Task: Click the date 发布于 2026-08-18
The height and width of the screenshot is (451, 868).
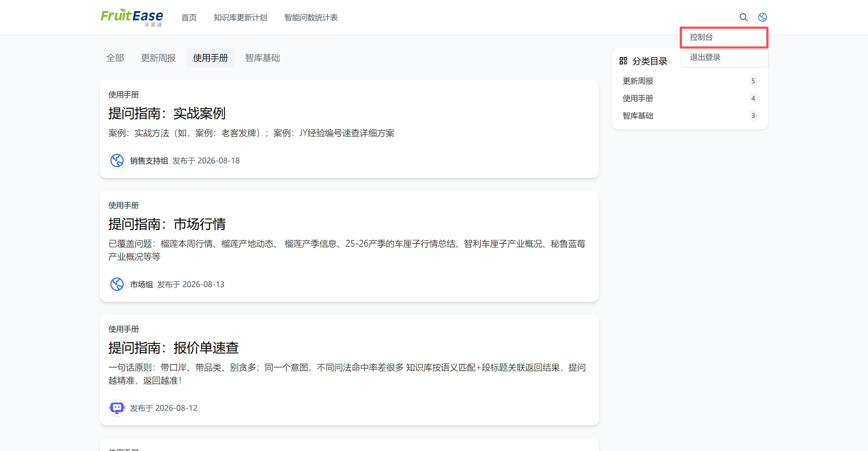Action: pos(206,161)
